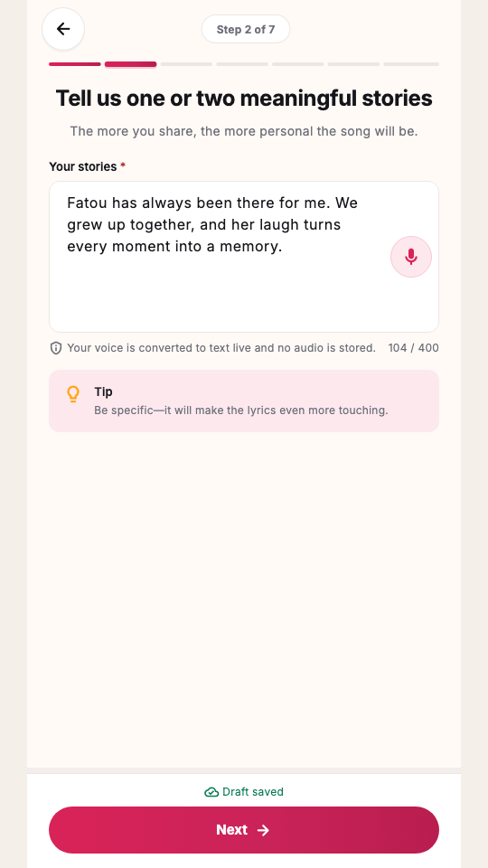Image resolution: width=488 pixels, height=868 pixels.
Task: Click the 104 / 400 character counter
Action: (413, 348)
